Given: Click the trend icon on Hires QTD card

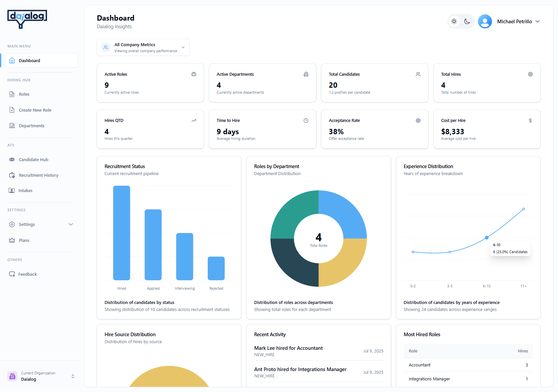Looking at the screenshot, I should click(194, 121).
